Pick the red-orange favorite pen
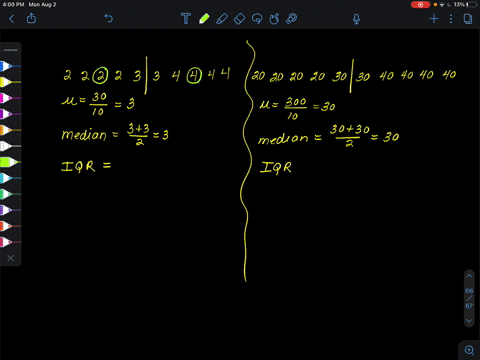Image resolution: width=480 pixels, height=360 pixels. (x=10, y=226)
